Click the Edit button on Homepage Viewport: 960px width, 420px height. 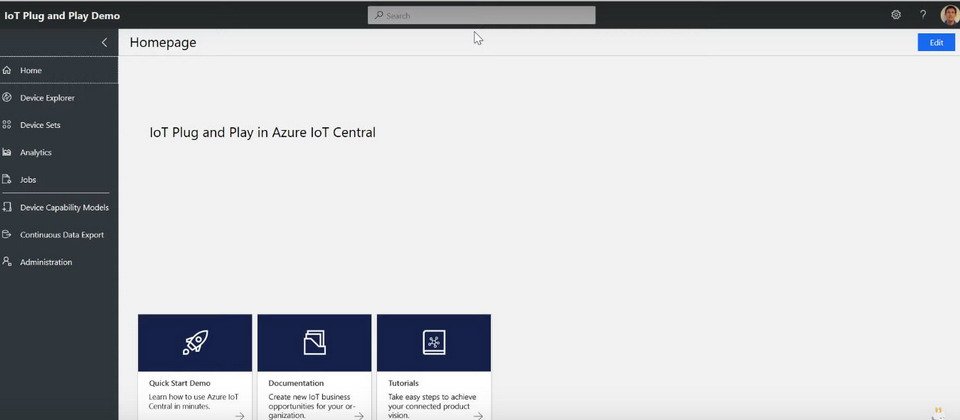[936, 42]
